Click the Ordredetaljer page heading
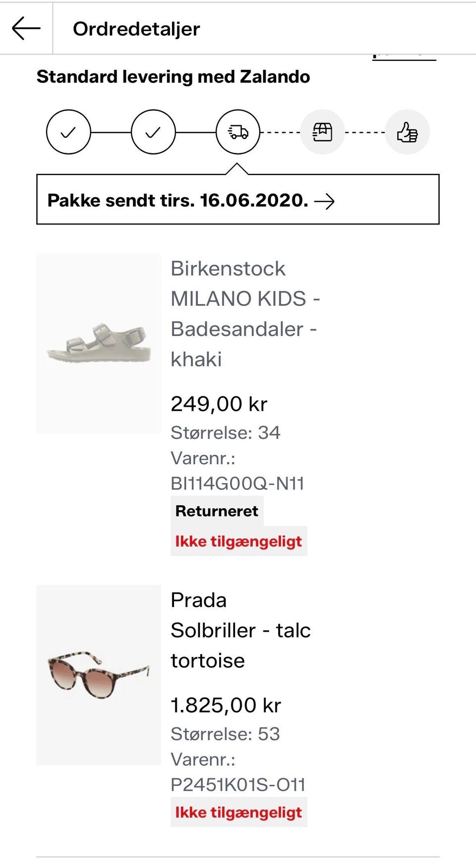The image size is (476, 868). click(136, 29)
